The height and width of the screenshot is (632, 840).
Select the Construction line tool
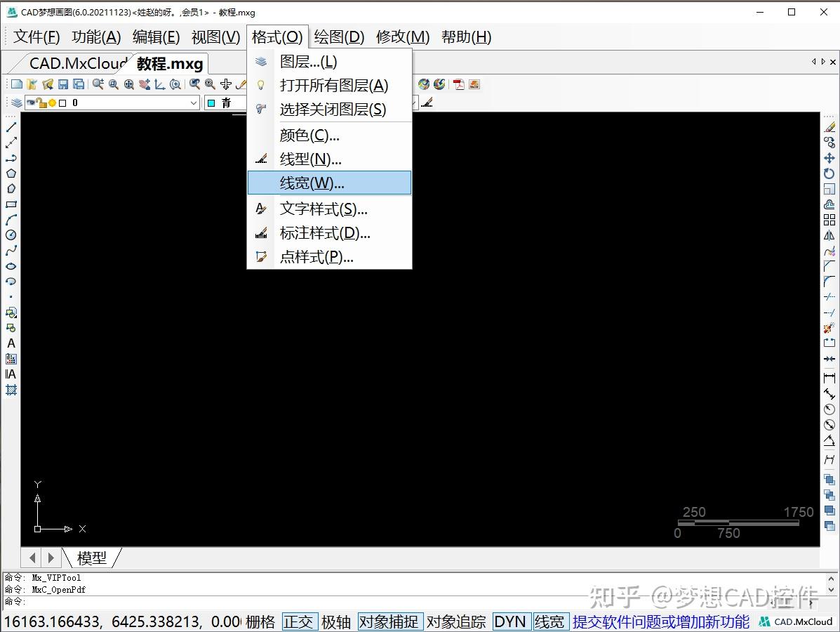[x=11, y=143]
